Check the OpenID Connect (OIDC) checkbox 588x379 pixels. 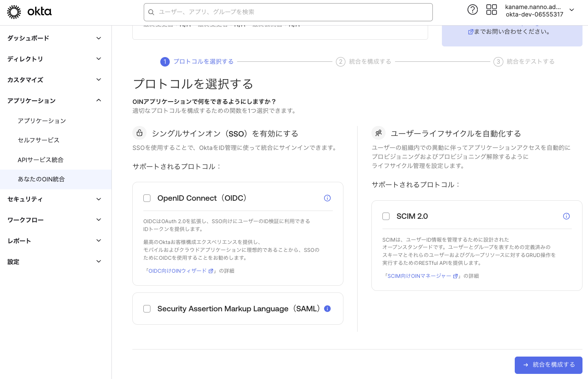click(147, 198)
